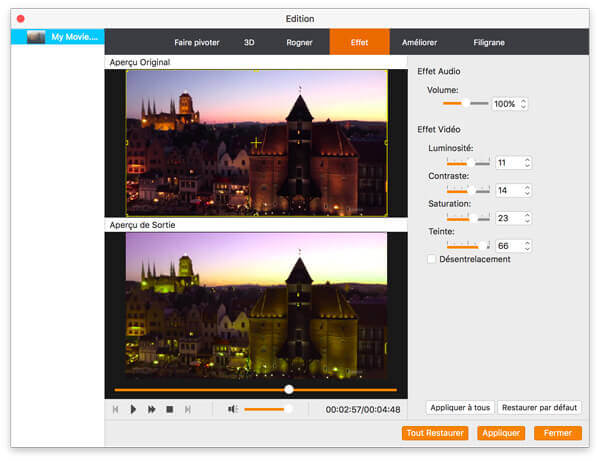Switch to the Rogner tab
600x461 pixels.
[x=299, y=43]
